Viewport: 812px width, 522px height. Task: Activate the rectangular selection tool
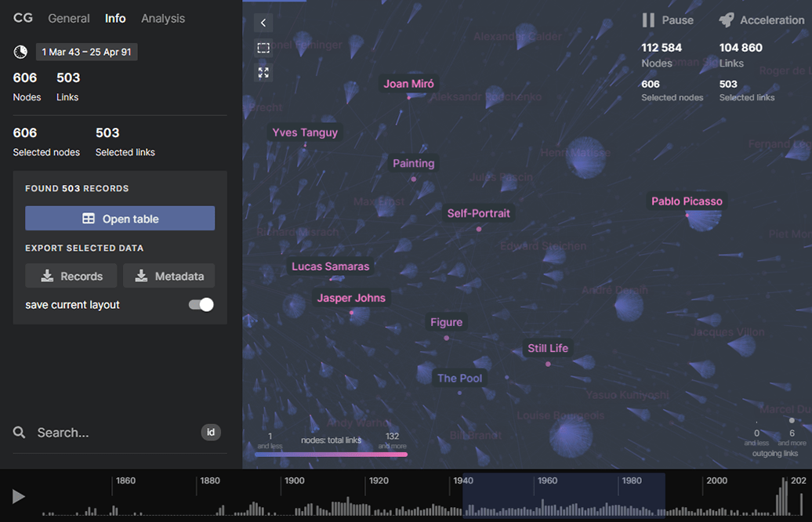(263, 48)
